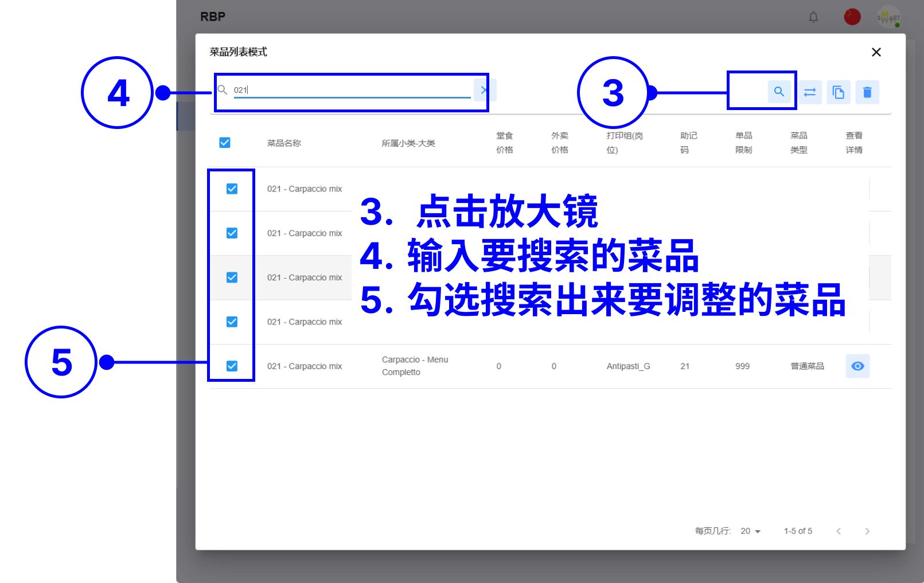Open the Smart user avatar

[888, 17]
